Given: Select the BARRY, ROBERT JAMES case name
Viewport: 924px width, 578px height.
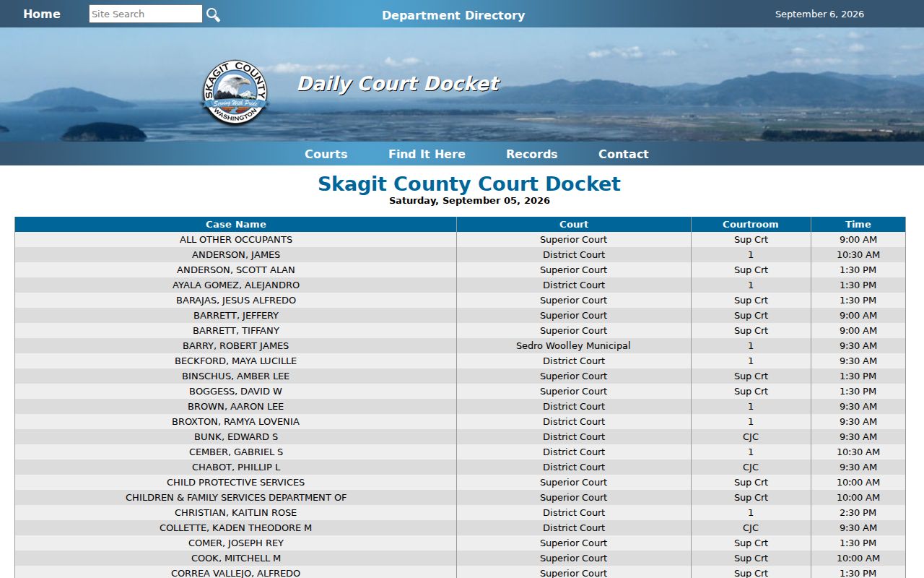Looking at the screenshot, I should (x=236, y=345).
